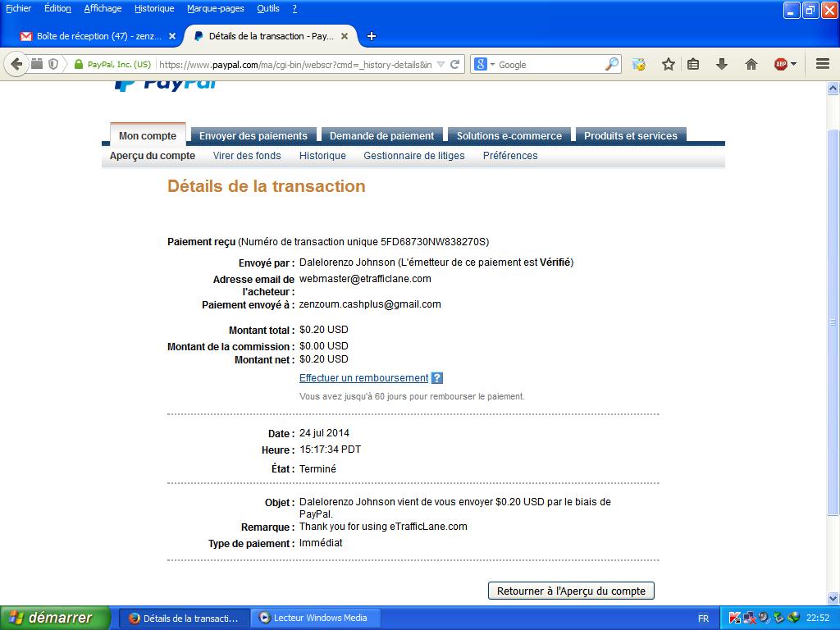Viewport: 840px width, 630px height.
Task: Click the Virer des fonds link
Action: click(247, 155)
